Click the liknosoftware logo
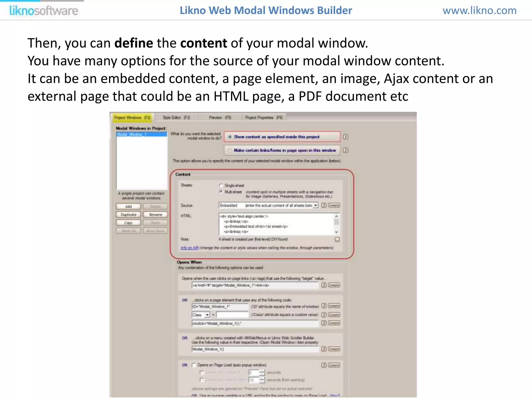 pos(44,11)
